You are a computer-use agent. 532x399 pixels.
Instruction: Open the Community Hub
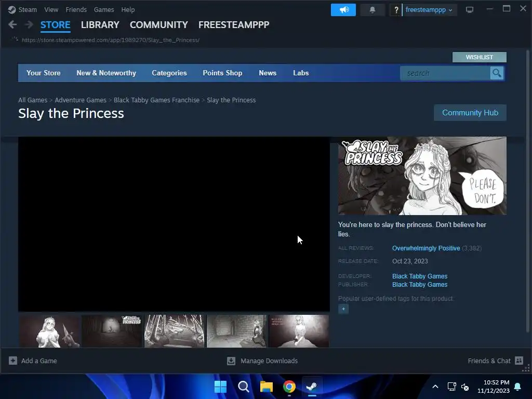470,113
